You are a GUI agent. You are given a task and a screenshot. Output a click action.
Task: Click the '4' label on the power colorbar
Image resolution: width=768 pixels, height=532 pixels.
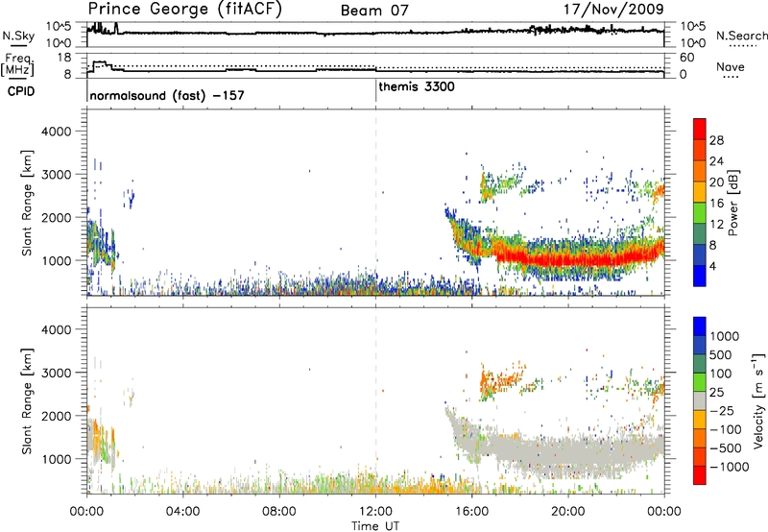coord(712,266)
